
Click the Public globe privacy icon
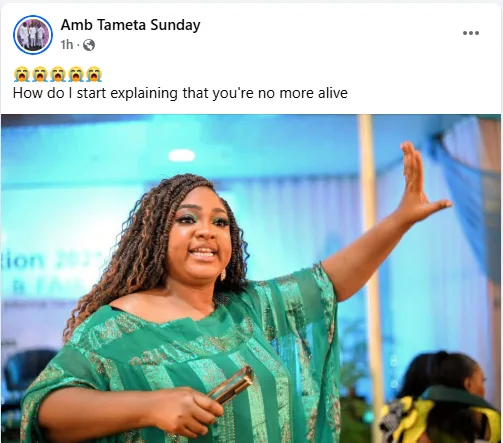[89, 45]
